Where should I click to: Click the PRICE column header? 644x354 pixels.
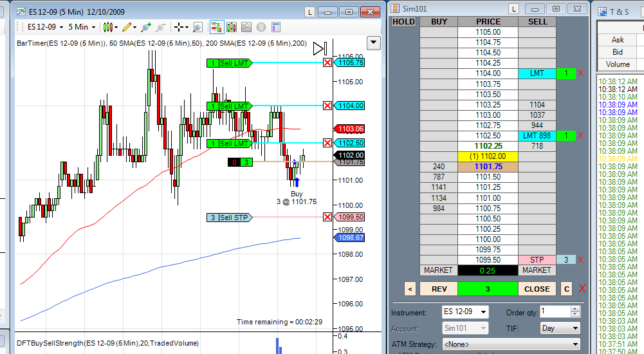click(x=488, y=22)
